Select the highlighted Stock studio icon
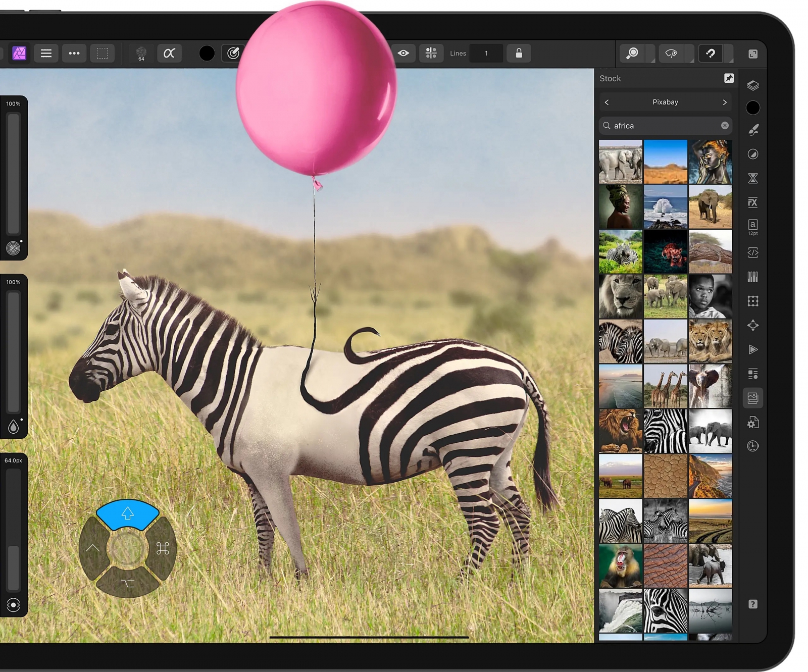The height and width of the screenshot is (672, 808). 753,398
